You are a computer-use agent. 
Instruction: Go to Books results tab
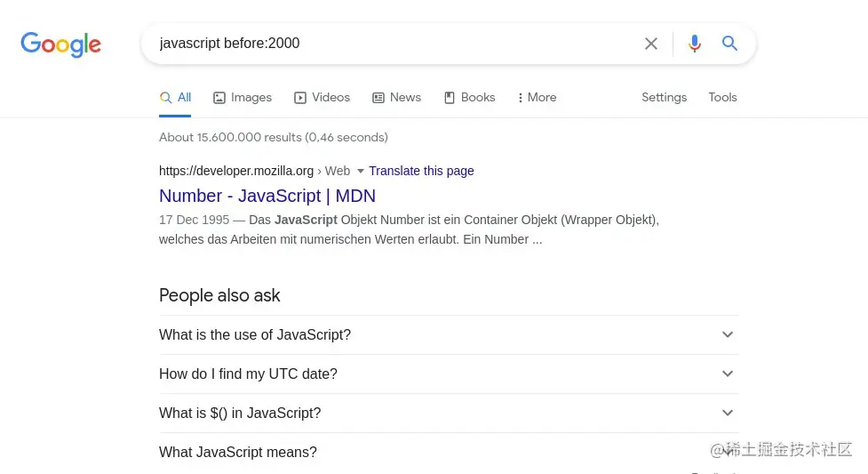pos(469,98)
